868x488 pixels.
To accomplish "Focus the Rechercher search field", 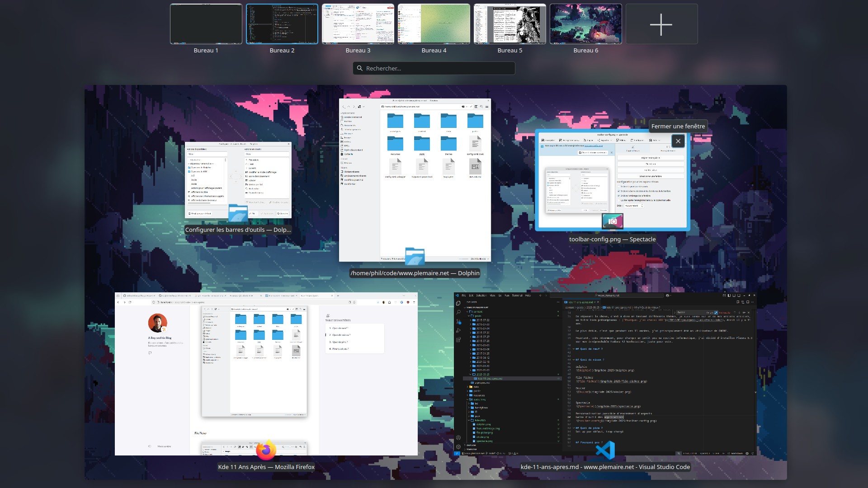I will coord(434,68).
